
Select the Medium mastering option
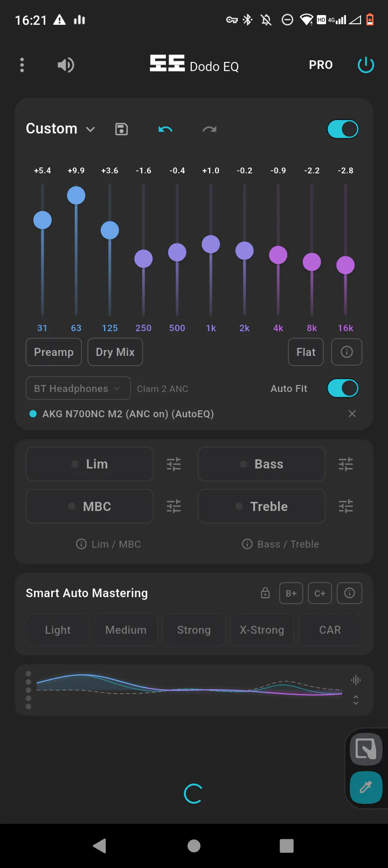126,630
